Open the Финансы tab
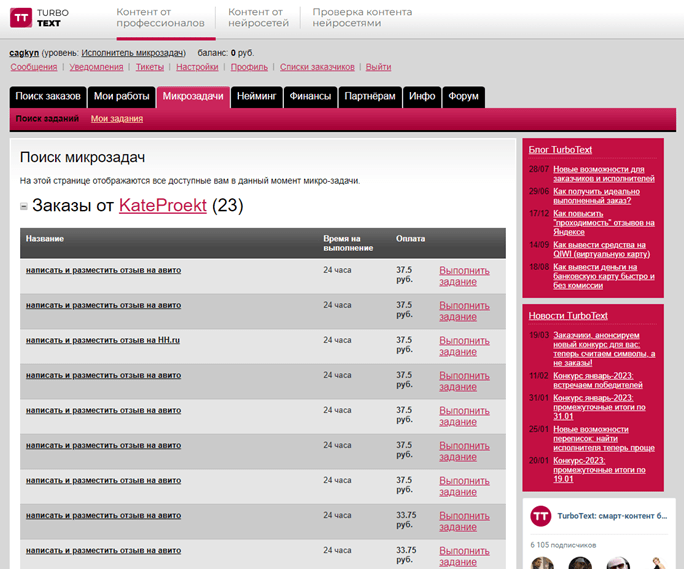Viewport: 684px width, 570px height. click(x=310, y=96)
